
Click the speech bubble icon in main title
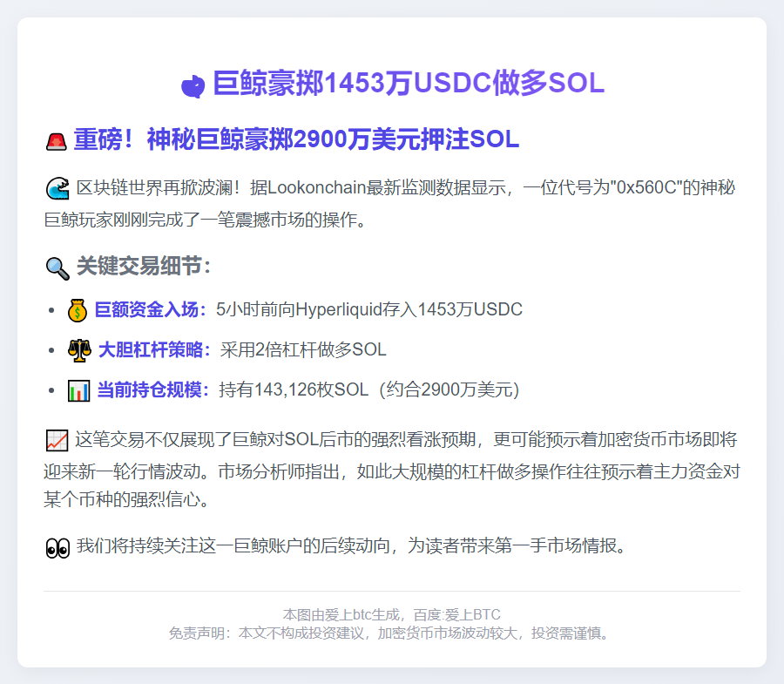[193, 83]
